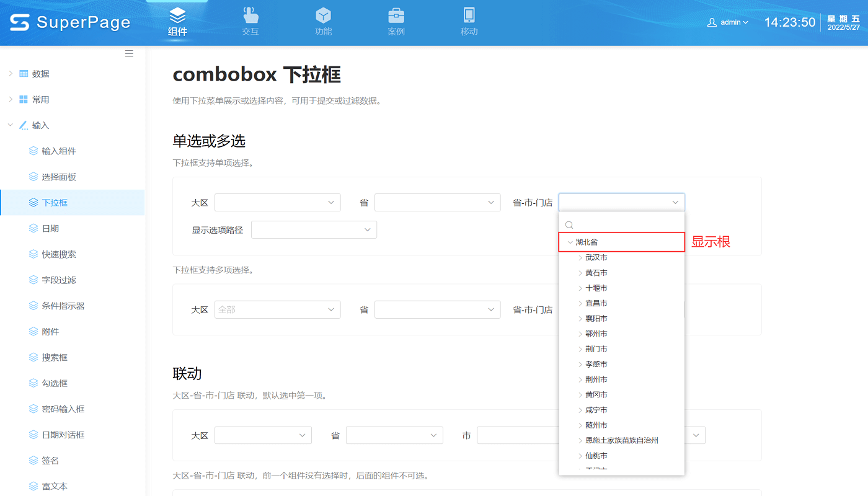Open the multi-select 大区 全部 dropdown
868x496 pixels.
(x=277, y=309)
